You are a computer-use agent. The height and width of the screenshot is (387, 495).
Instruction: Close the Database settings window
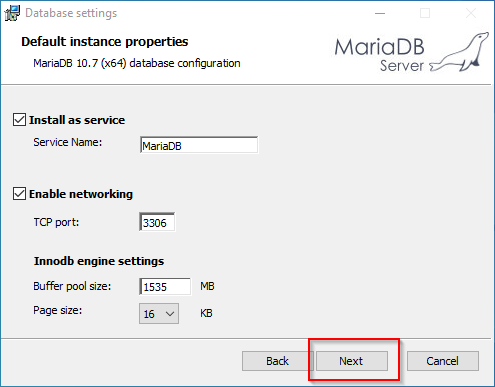(x=471, y=13)
